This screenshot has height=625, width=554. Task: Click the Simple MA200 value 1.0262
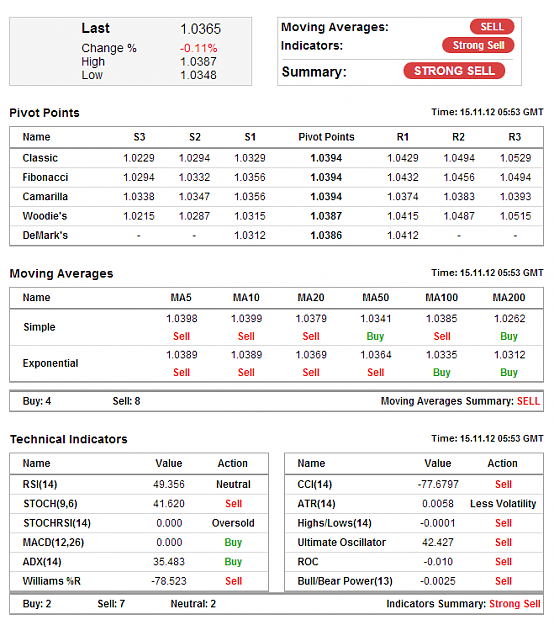(x=509, y=318)
